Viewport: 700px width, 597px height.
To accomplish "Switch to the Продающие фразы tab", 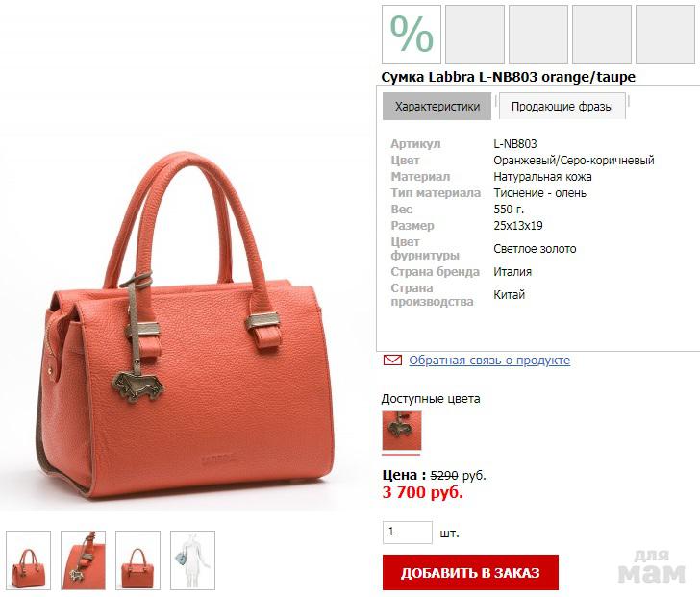I will (562, 106).
